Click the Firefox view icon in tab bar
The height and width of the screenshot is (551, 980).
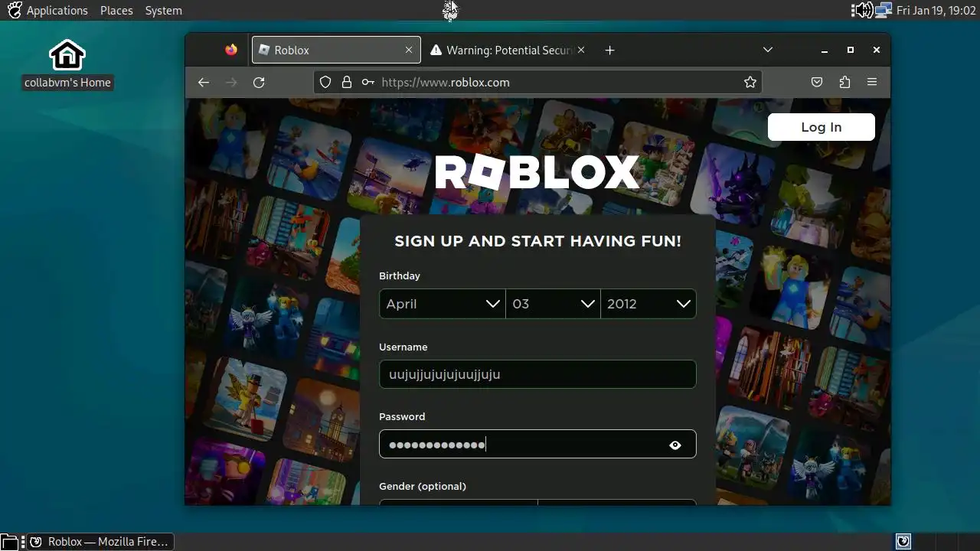click(x=231, y=50)
